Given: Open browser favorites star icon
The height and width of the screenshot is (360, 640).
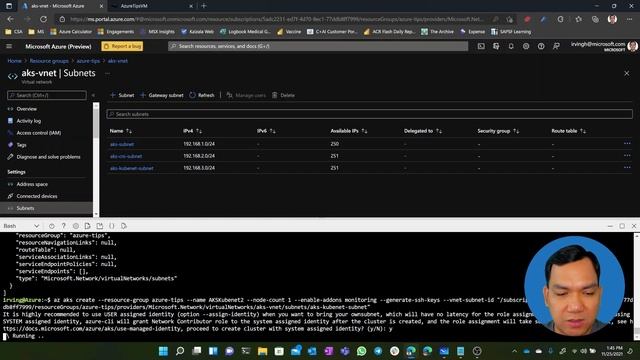Looking at the screenshot, I should coord(578,19).
